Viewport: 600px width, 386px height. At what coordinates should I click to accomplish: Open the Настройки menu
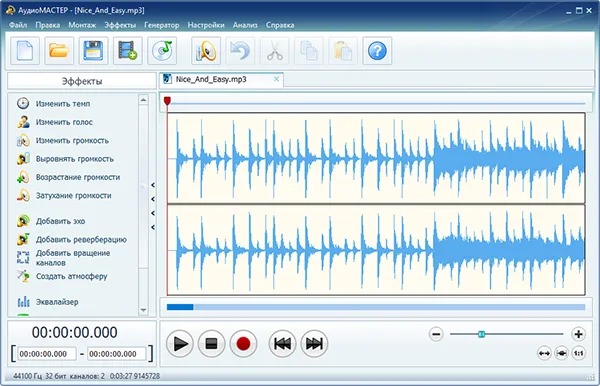pyautogui.click(x=206, y=25)
